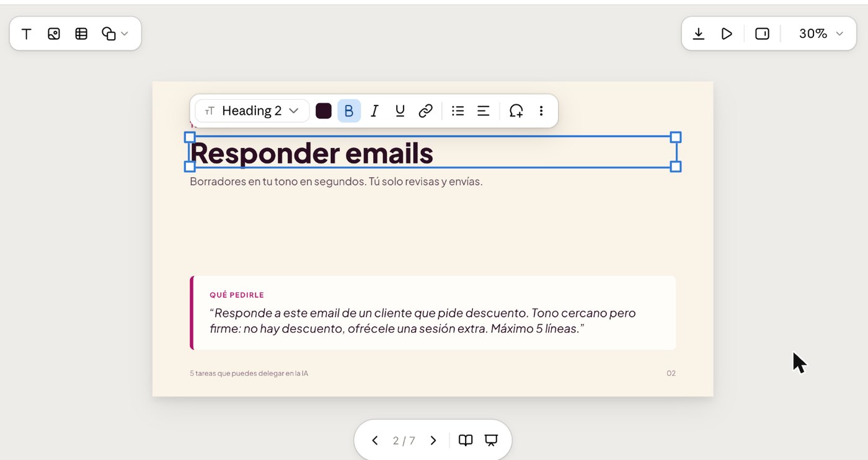The height and width of the screenshot is (460, 868).
Task: Click the slide number "02"
Action: pyautogui.click(x=671, y=373)
